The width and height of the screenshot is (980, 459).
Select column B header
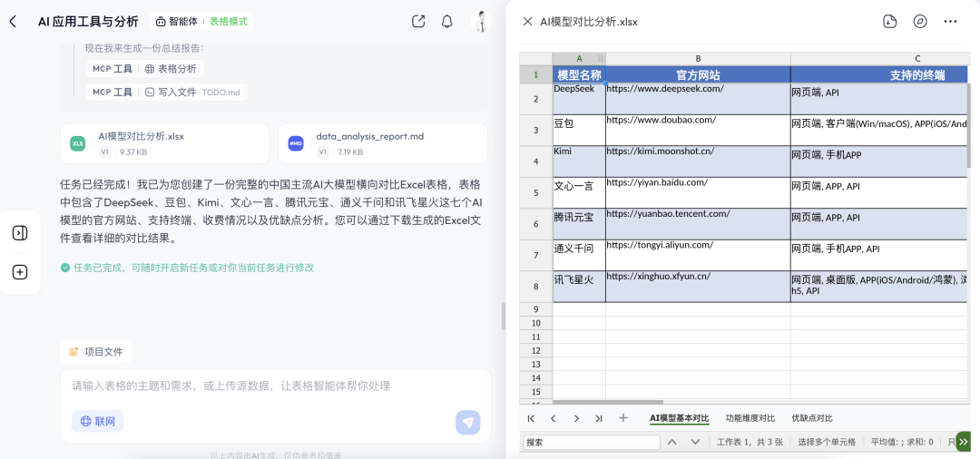click(x=698, y=59)
